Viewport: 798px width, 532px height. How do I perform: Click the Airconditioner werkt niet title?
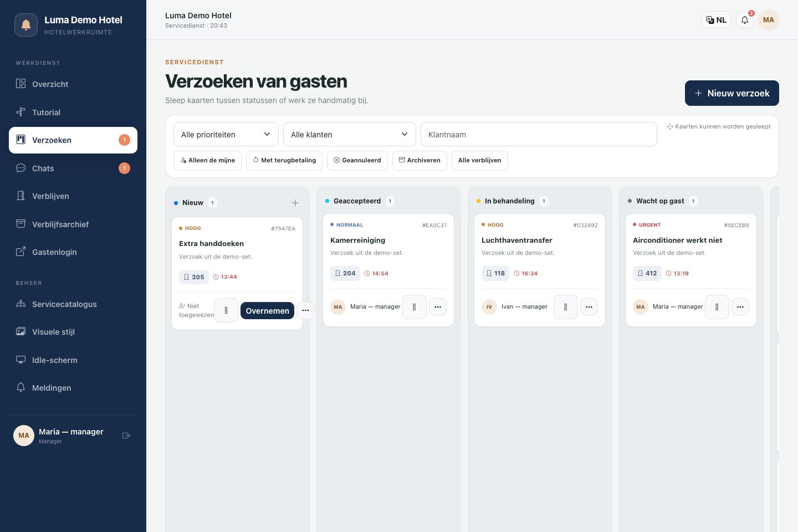[678, 241]
